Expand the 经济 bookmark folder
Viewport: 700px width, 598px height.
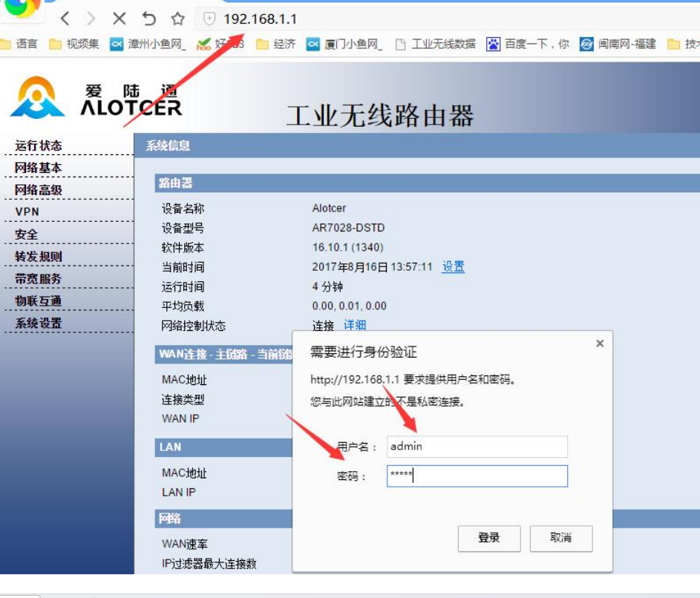click(x=275, y=44)
